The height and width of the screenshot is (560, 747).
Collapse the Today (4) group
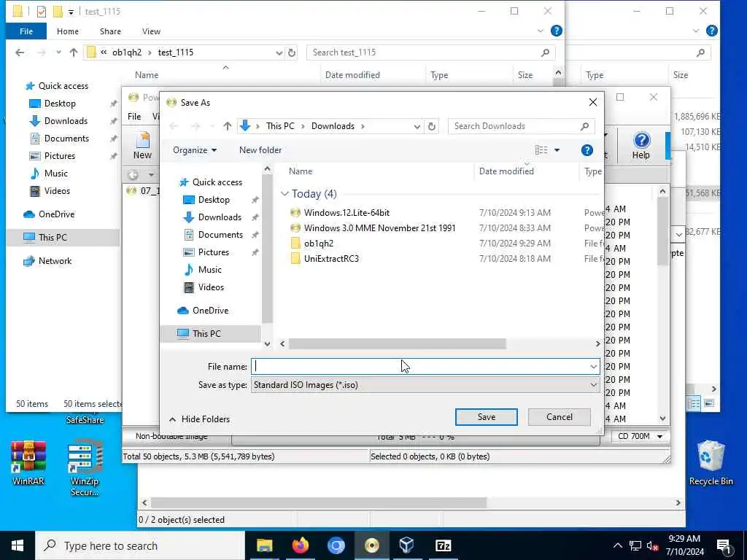pos(285,193)
